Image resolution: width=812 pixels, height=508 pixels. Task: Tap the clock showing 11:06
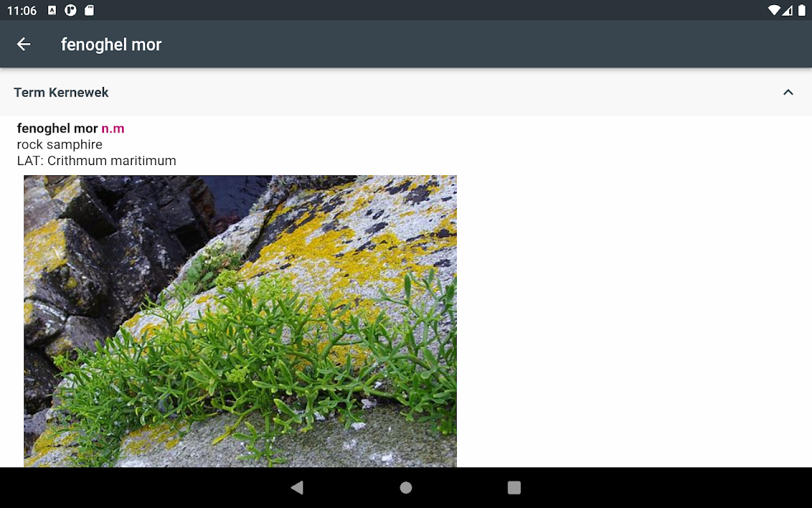pos(22,11)
